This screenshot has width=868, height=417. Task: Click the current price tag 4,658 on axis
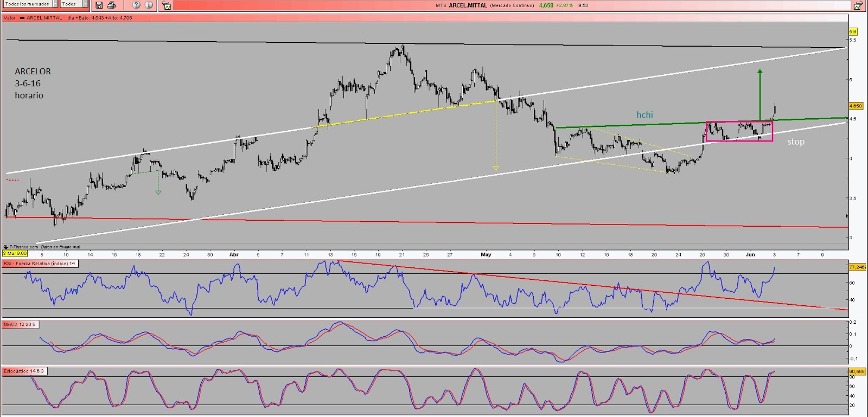click(x=856, y=106)
